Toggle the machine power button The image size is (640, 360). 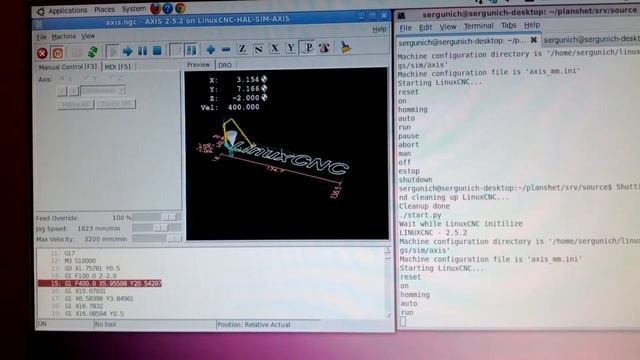(58, 53)
